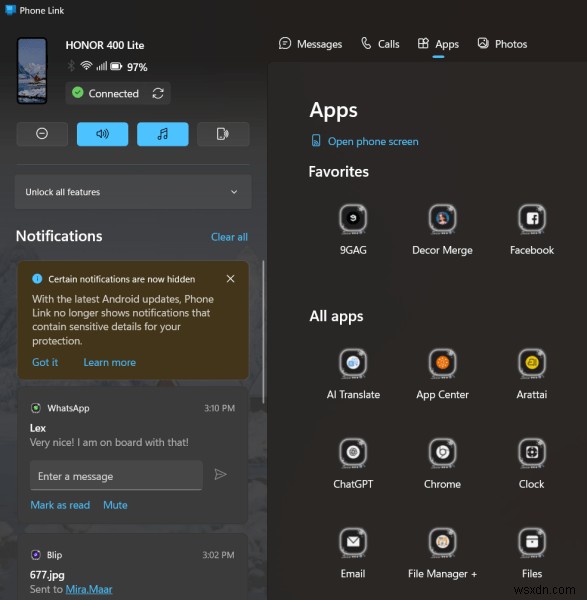Click the notifications panel scrollbar
587x600 pixels.
[263, 332]
